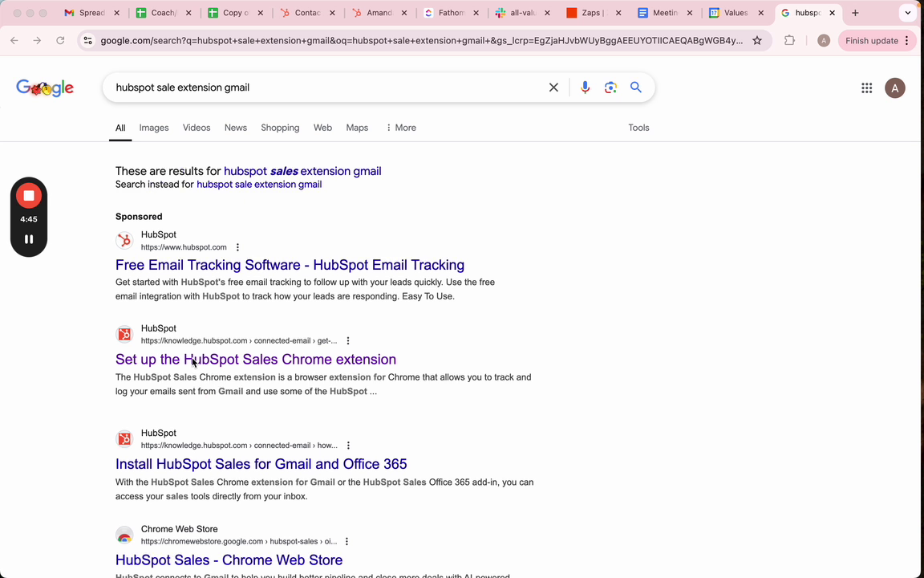Open Chrome three-dot menu in Finish update
Viewport: 924px width, 578px height.
tap(906, 41)
